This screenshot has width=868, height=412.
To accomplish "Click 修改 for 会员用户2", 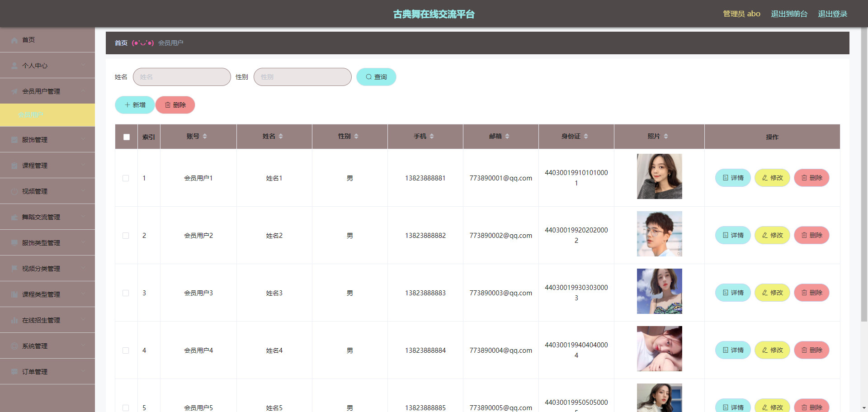I will [x=772, y=235].
